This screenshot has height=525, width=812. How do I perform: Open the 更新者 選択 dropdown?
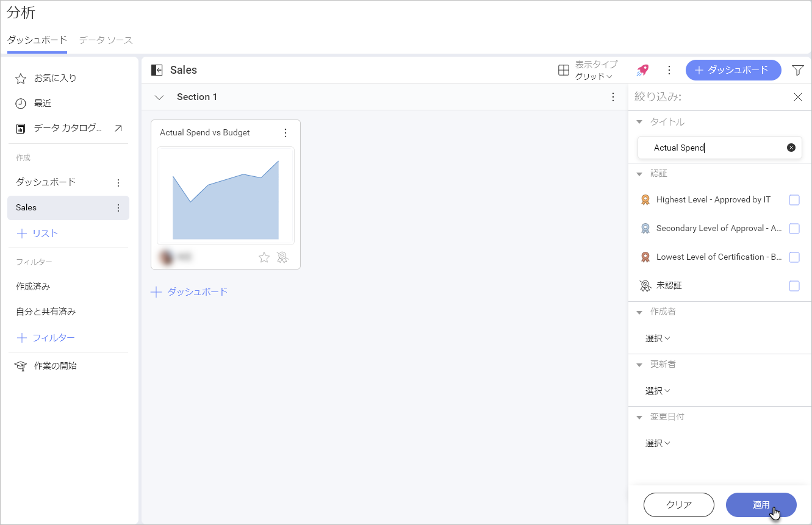(658, 391)
